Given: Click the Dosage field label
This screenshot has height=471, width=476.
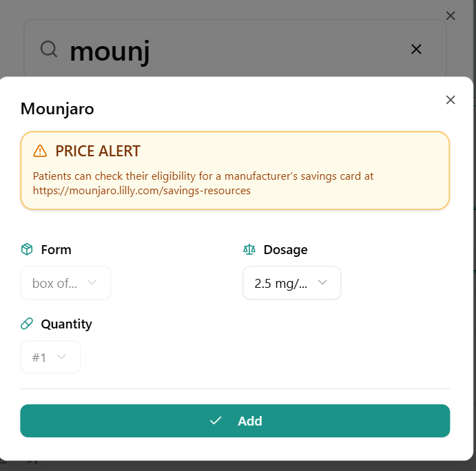Looking at the screenshot, I should (285, 249).
